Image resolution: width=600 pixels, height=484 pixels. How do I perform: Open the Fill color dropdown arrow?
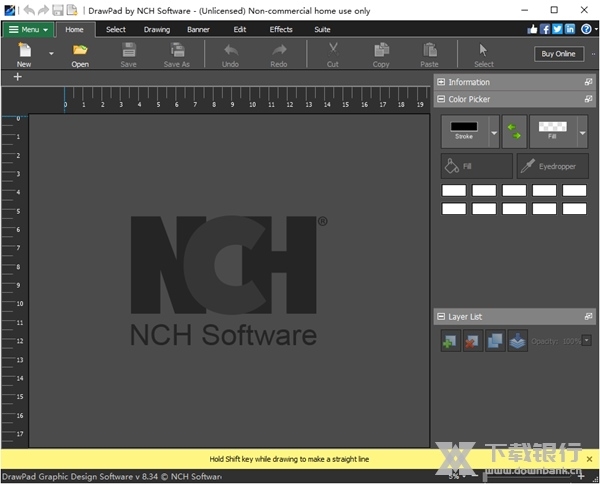coord(584,132)
